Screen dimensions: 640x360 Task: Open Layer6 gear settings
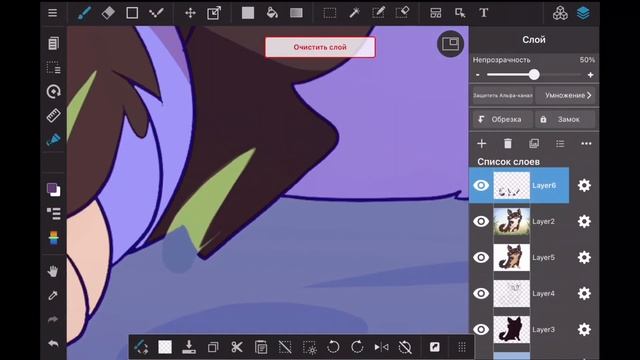584,185
